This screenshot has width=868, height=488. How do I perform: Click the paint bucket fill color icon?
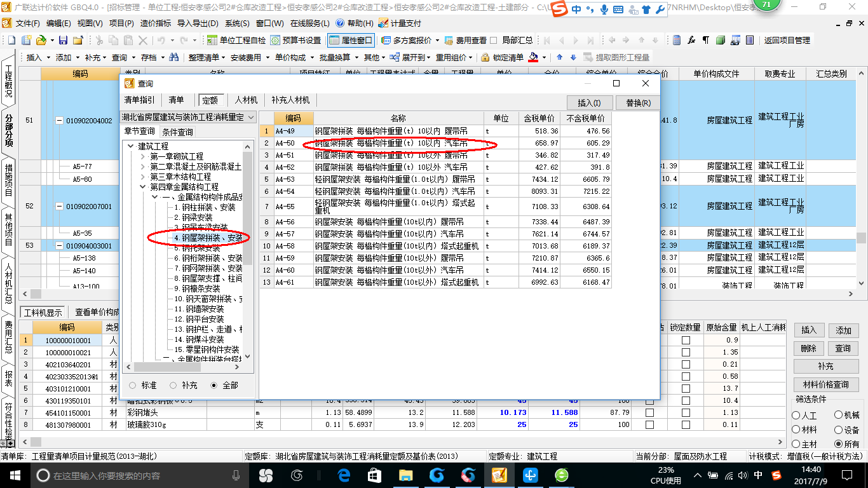(x=534, y=57)
